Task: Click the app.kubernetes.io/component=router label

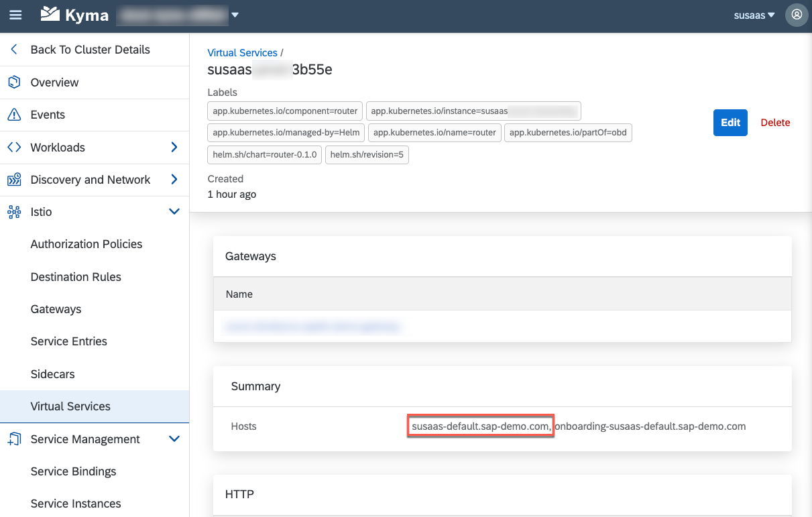Action: coord(285,111)
